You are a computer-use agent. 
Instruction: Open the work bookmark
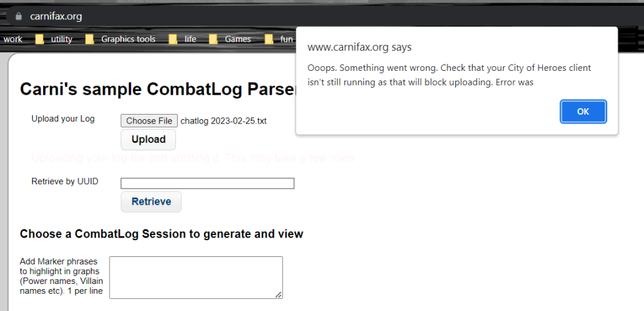(12, 39)
